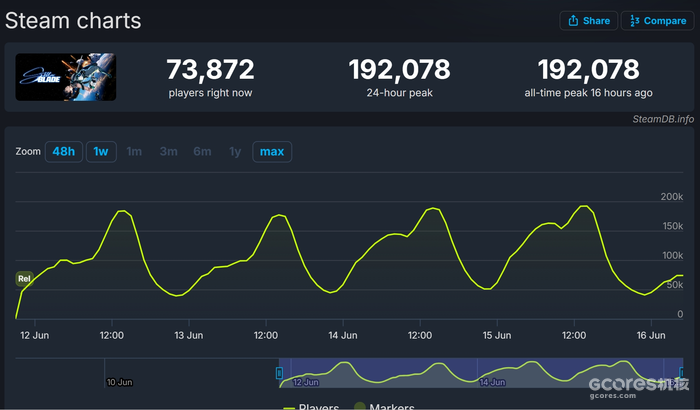
Task: Click the 14 Jun x-axis label
Action: 343,335
